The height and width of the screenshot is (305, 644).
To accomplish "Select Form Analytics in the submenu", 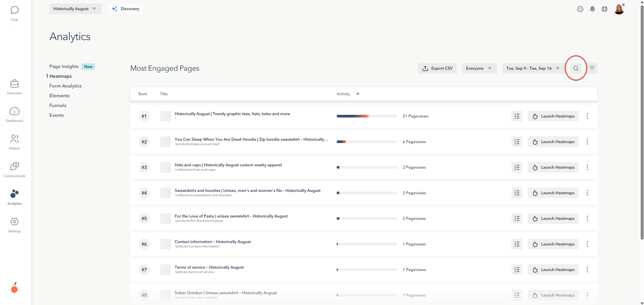I will 65,86.
